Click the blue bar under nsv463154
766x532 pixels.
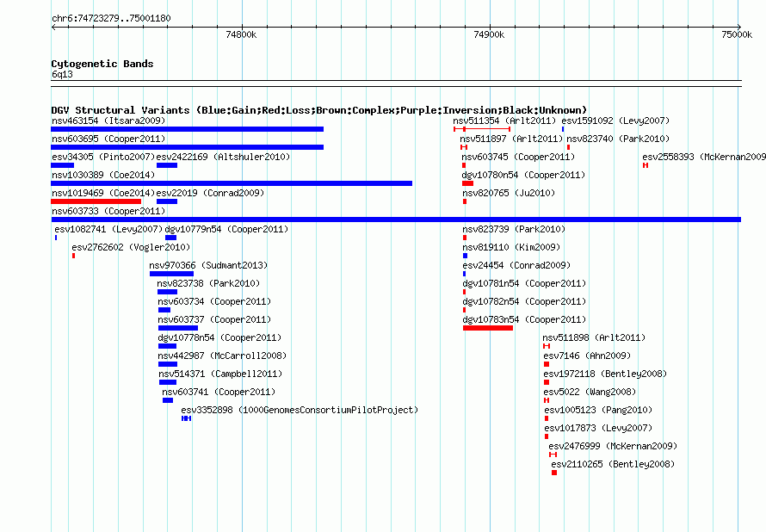tap(187, 129)
